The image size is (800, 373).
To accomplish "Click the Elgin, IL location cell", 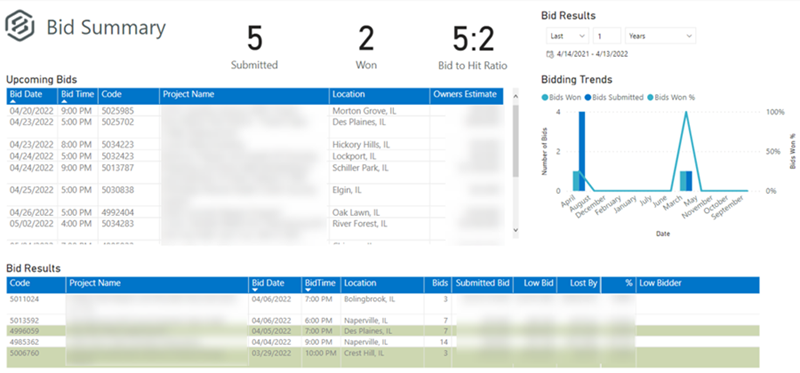I will tap(347, 190).
